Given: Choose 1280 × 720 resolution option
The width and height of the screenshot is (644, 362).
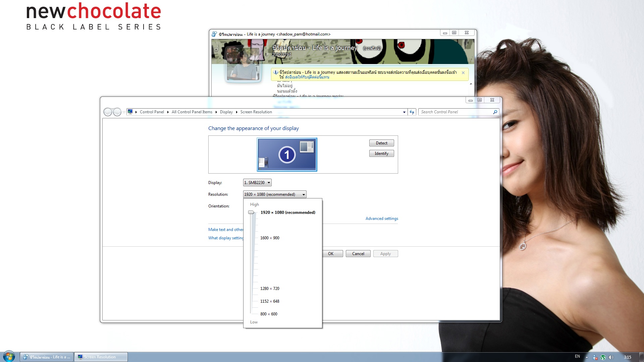Looking at the screenshot, I should tap(270, 289).
